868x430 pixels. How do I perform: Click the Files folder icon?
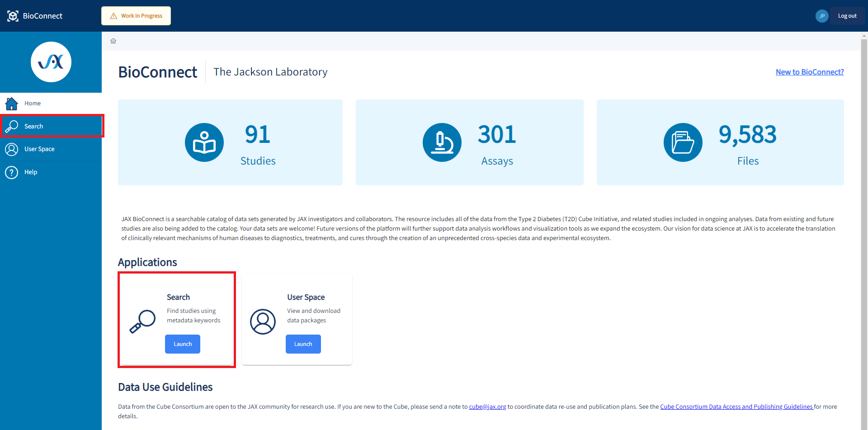pyautogui.click(x=682, y=142)
